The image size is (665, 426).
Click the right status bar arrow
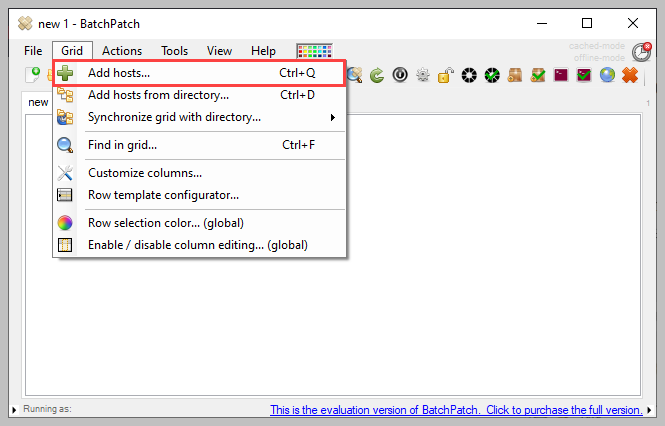649,410
